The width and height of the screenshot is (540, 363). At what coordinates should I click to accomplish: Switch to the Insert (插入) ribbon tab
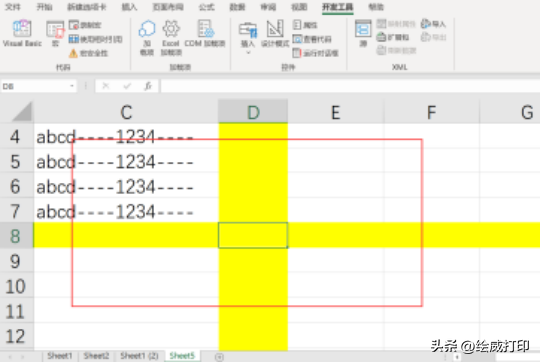click(x=129, y=7)
